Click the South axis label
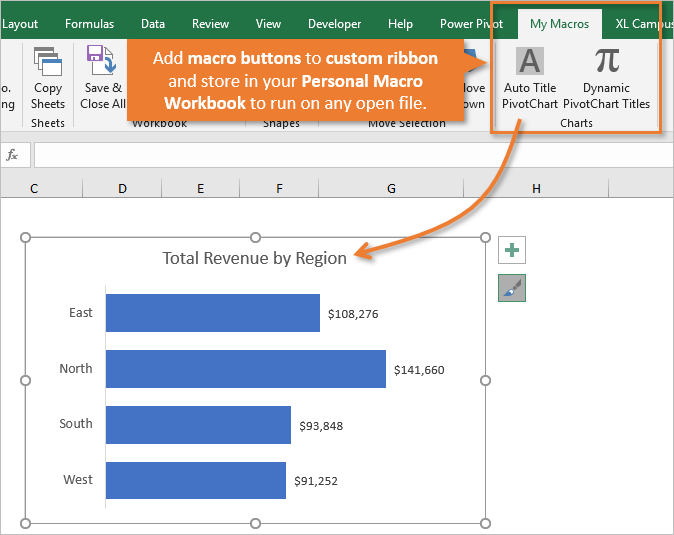Viewport: 674px width, 535px height. pyautogui.click(x=76, y=423)
